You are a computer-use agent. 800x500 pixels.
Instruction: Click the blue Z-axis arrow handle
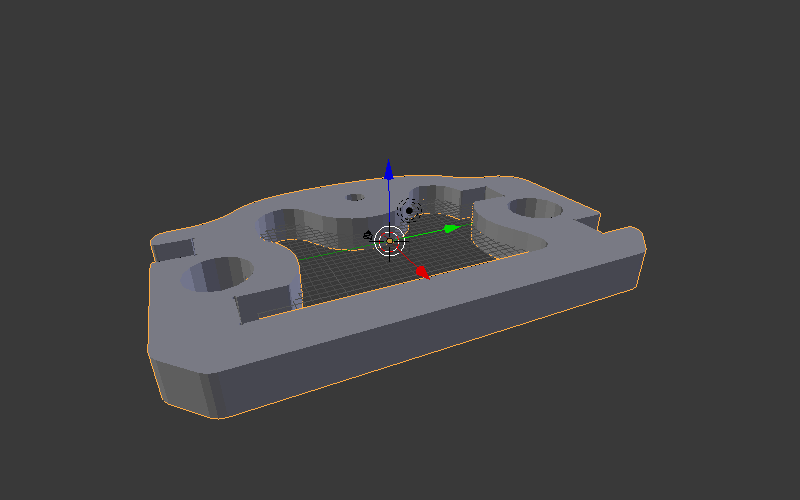389,171
